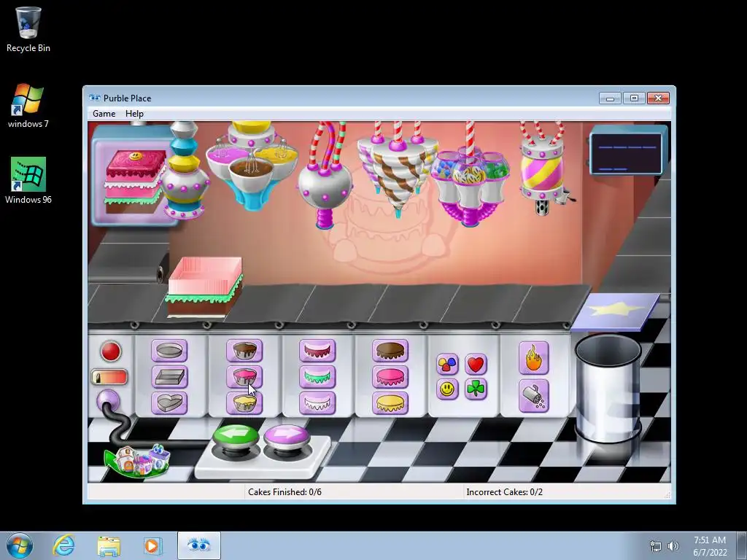Close the Purble Place window

(x=659, y=98)
